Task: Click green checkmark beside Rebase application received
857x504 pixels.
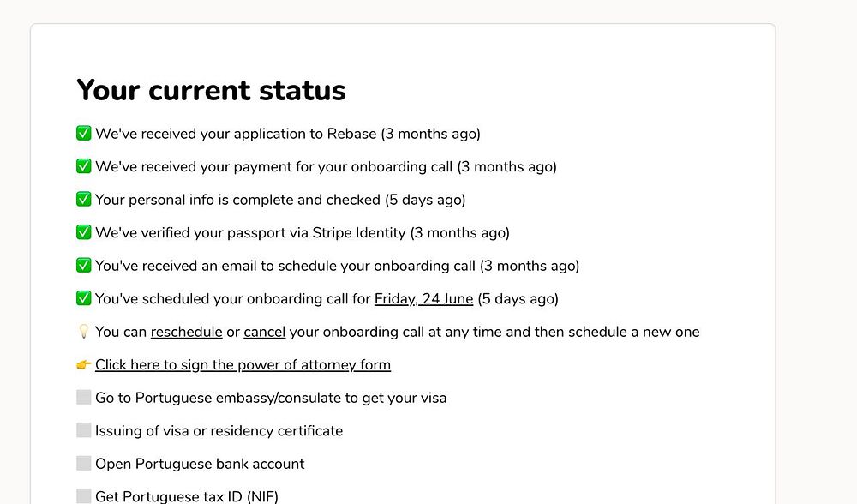Action: (84, 134)
